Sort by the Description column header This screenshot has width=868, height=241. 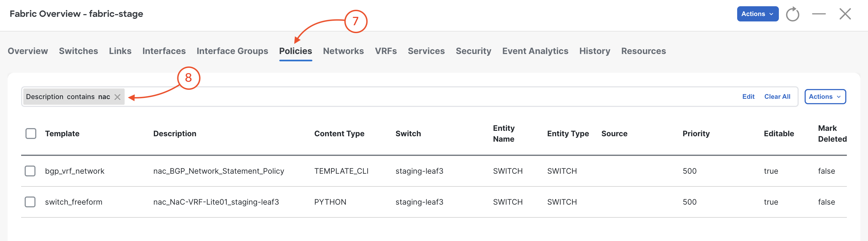pos(174,134)
